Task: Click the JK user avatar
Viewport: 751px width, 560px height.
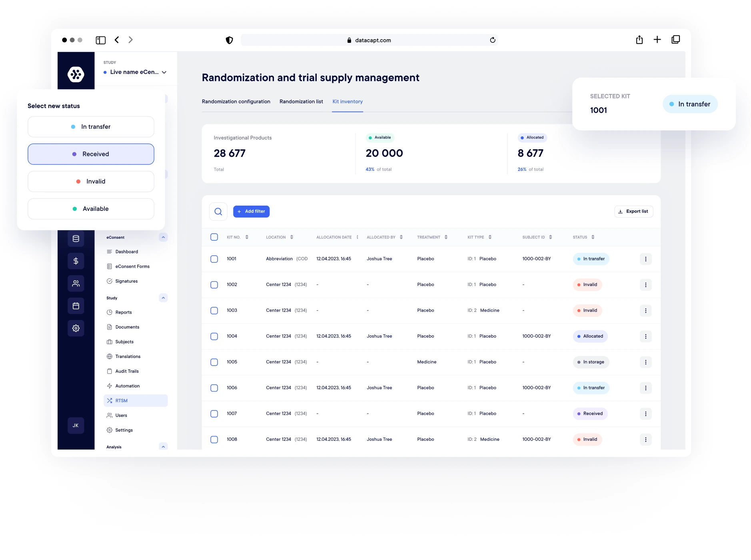Action: click(x=76, y=426)
